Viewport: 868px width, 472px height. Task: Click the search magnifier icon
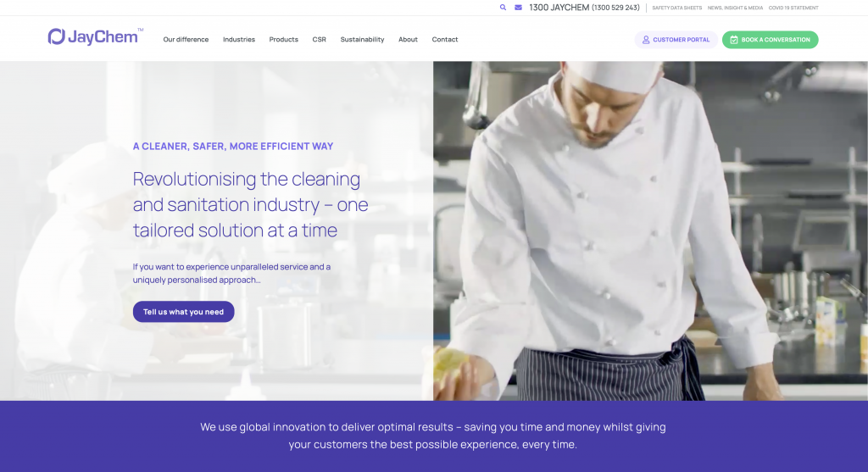(x=503, y=8)
